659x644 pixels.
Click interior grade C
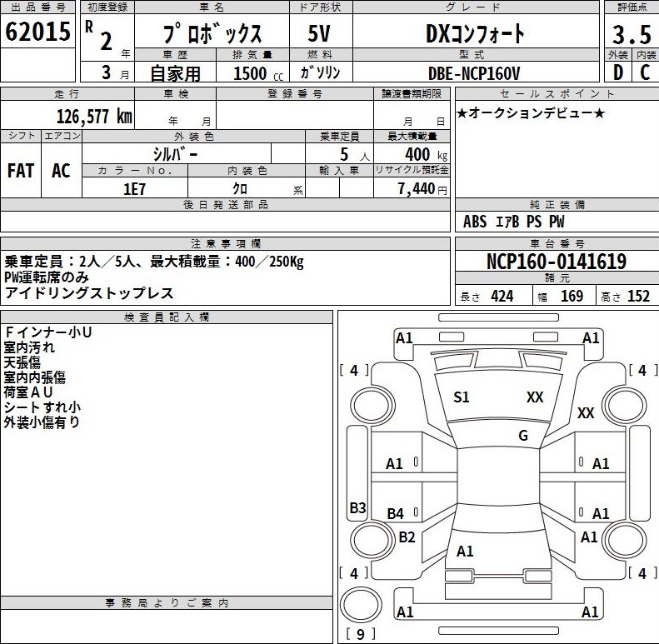point(646,72)
